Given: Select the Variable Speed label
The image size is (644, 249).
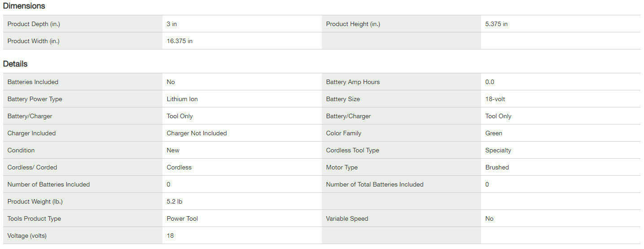Looking at the screenshot, I should tap(347, 218).
